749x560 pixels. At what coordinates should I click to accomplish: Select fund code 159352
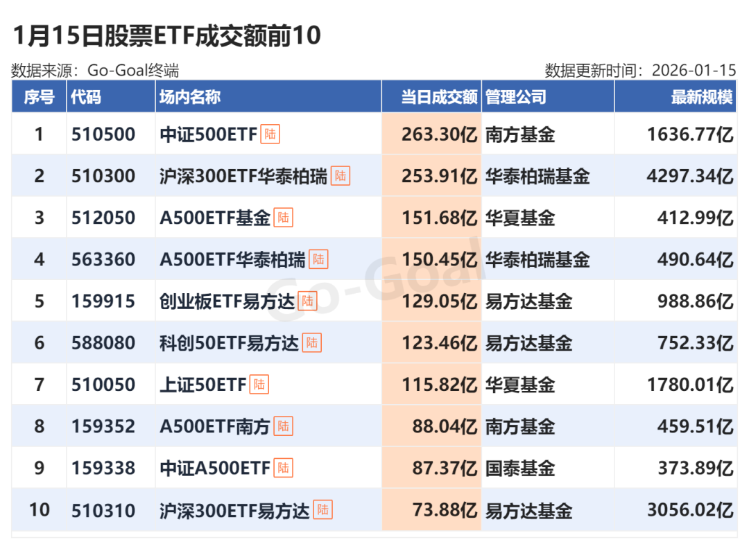coord(103,427)
